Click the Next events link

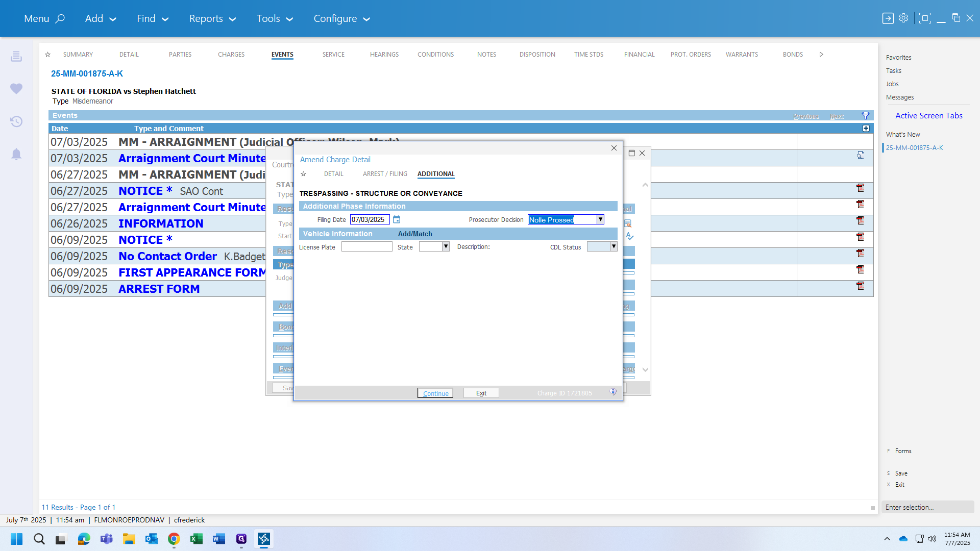[x=837, y=116]
